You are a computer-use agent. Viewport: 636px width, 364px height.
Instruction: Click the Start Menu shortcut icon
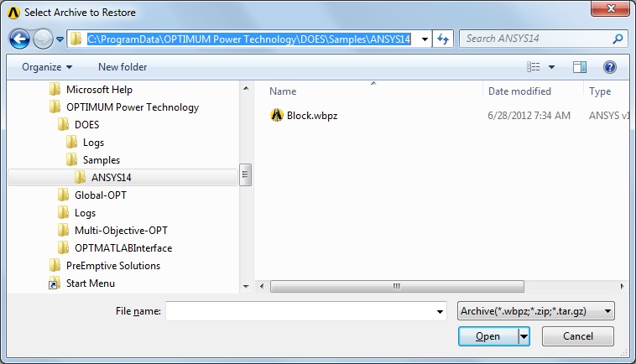[x=54, y=283]
